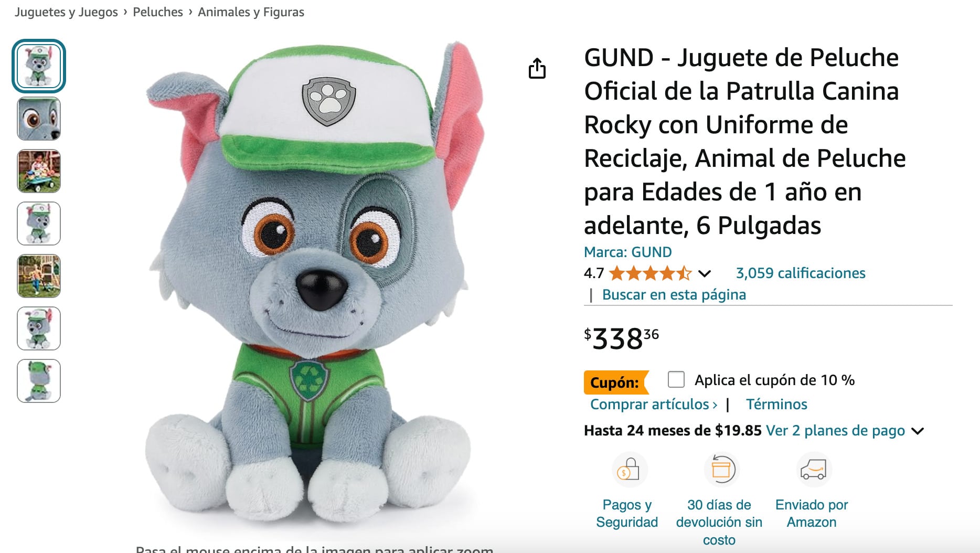Click the Pagos y Seguridad lock icon
Screen dimensions: 980x553
[x=629, y=470]
